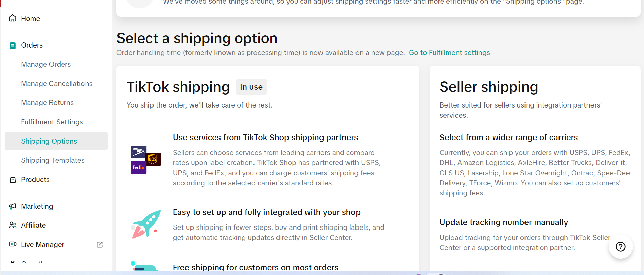Open Manage Orders menu item
This screenshot has height=275, width=644.
tap(46, 64)
